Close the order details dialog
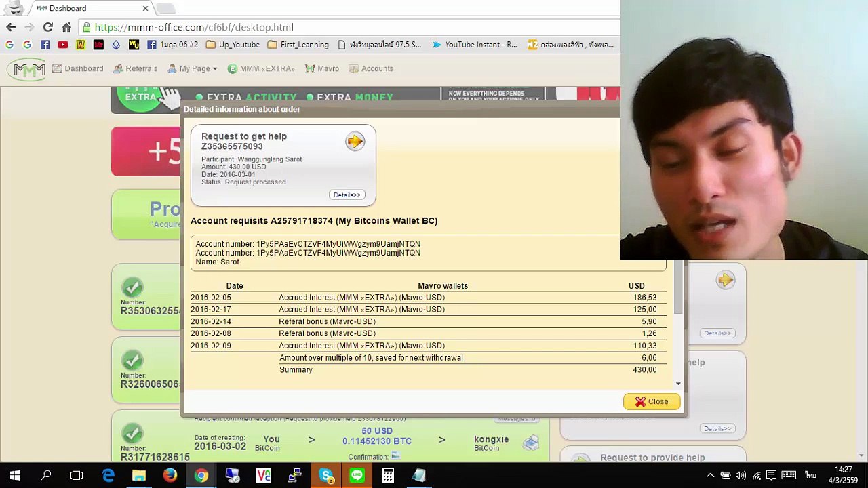868x488 pixels. [651, 402]
